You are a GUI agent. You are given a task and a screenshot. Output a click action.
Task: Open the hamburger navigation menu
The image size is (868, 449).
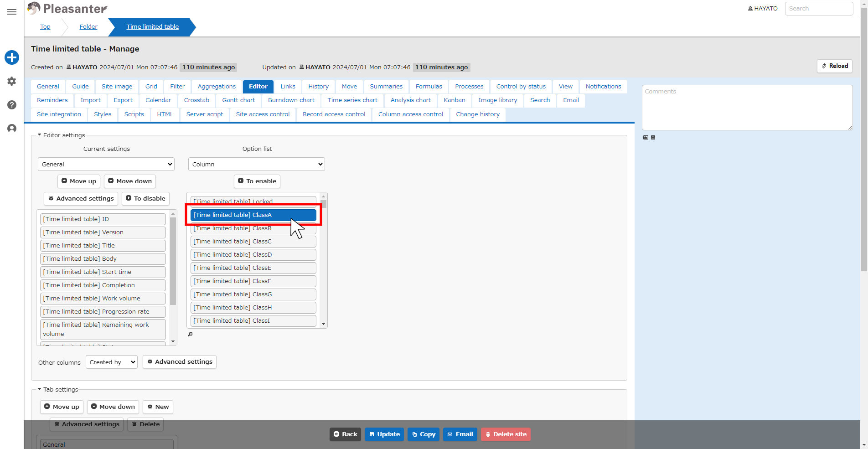[x=12, y=12]
